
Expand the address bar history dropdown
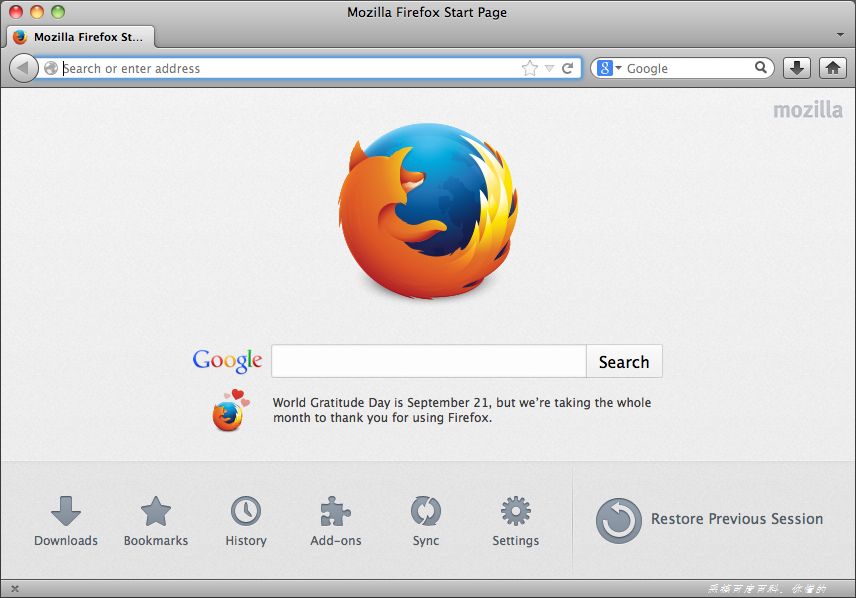click(550, 68)
